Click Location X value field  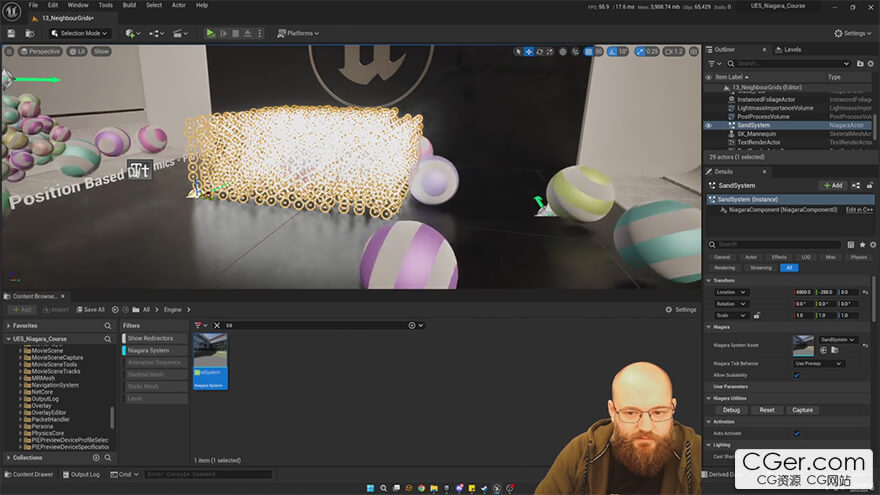tap(804, 292)
